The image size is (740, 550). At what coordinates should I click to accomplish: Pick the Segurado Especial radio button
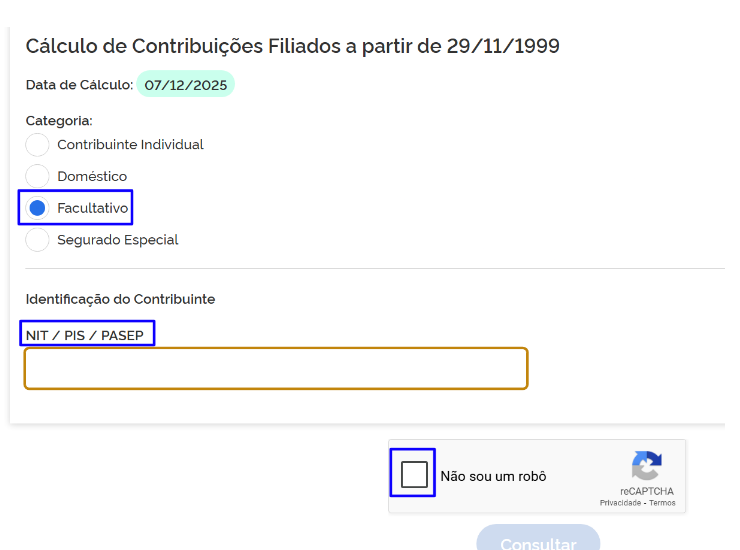pos(37,240)
